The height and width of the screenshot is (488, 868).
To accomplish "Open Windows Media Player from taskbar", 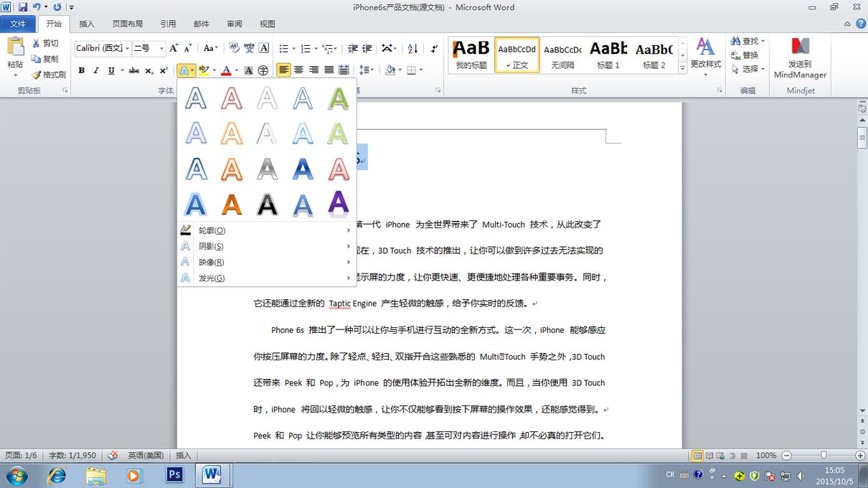I will (x=134, y=475).
